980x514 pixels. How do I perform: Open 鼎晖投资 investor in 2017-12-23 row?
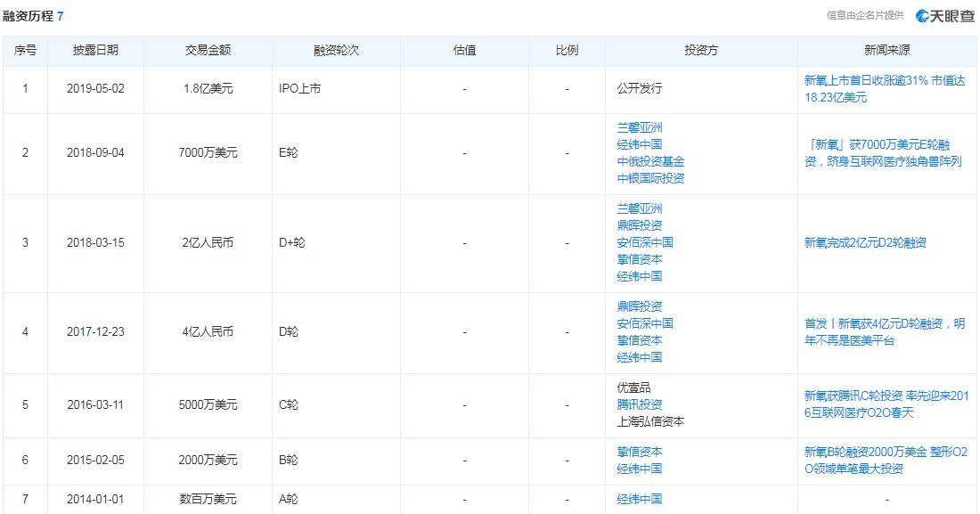point(640,306)
